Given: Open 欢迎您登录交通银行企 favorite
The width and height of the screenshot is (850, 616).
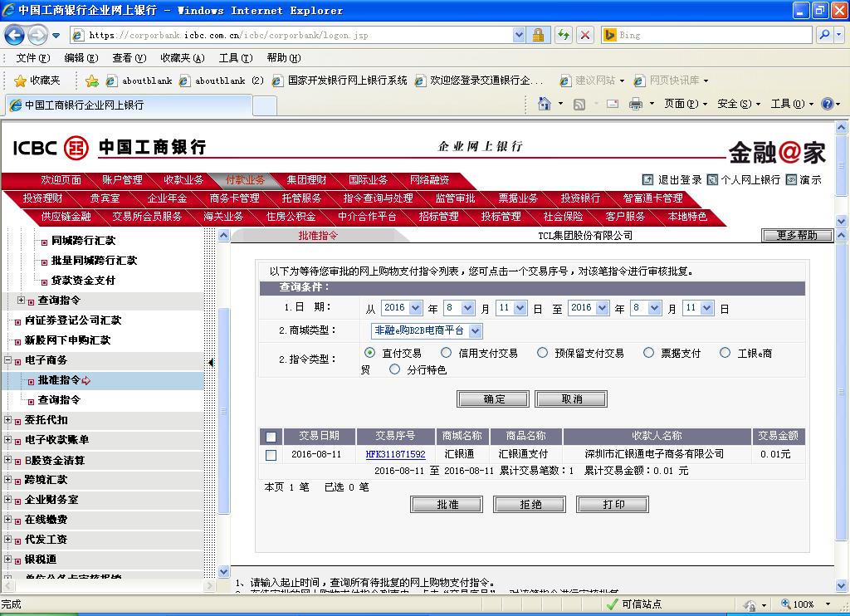Looking at the screenshot, I should (479, 81).
